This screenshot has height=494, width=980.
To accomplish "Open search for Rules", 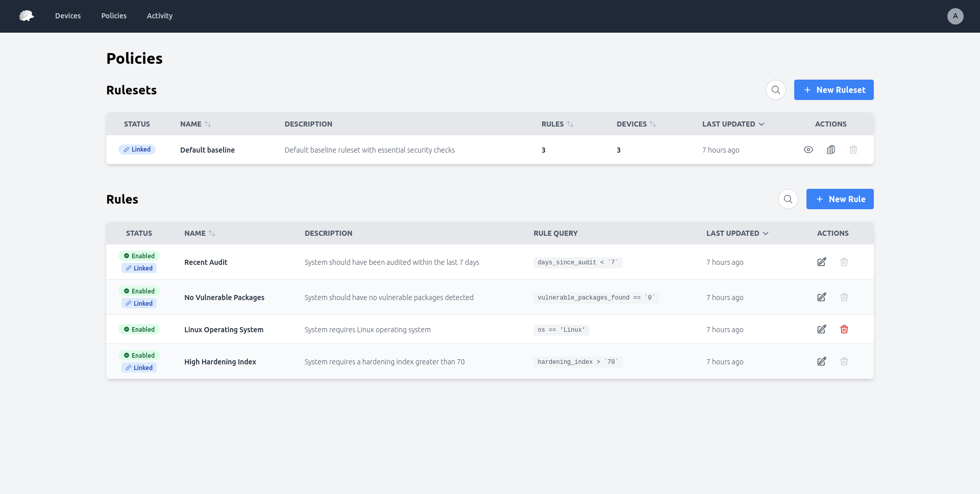I will click(x=788, y=199).
